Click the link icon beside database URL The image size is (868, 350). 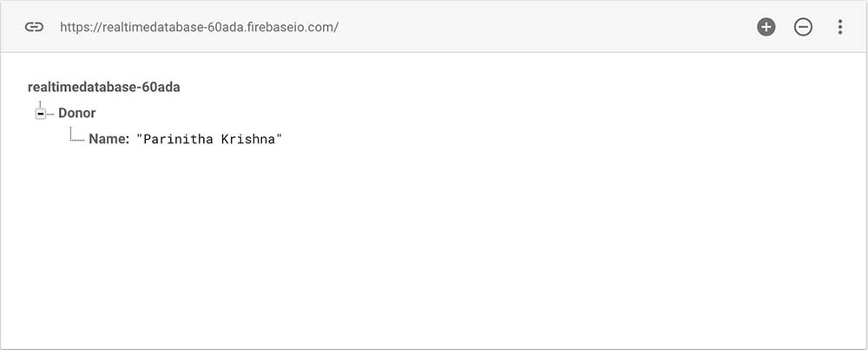coord(34,27)
